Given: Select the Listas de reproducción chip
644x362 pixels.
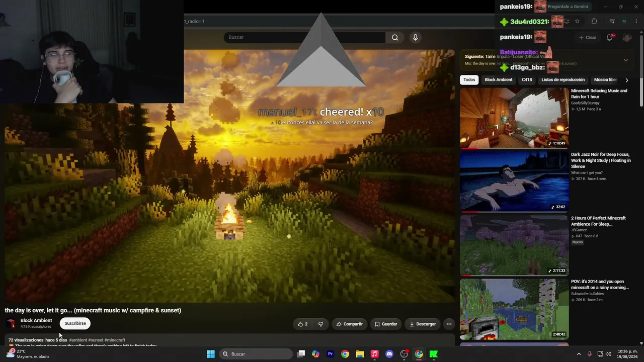Looking at the screenshot, I should [x=563, y=80].
